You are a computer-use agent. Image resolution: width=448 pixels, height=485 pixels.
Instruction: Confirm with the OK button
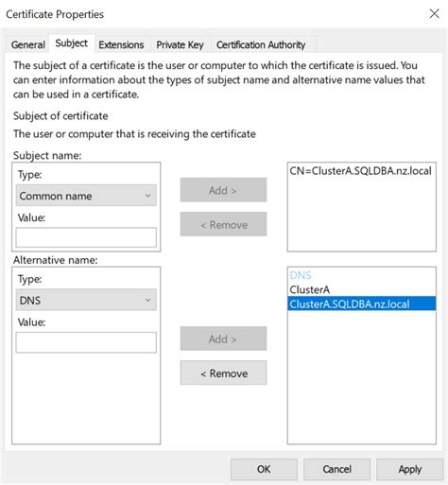click(x=264, y=469)
